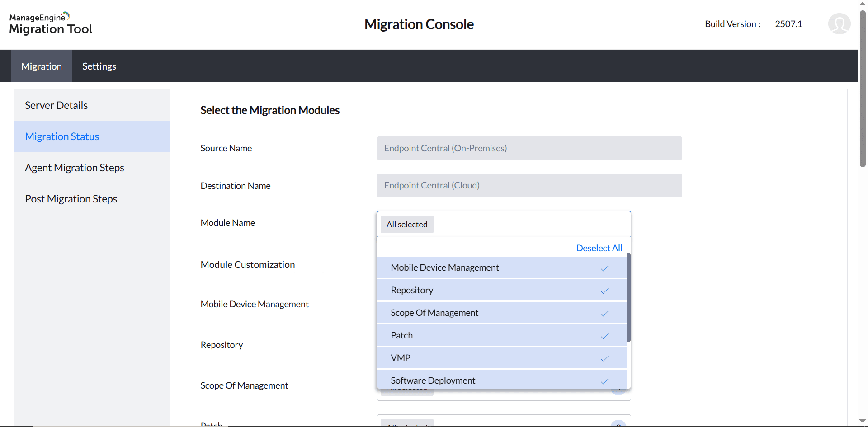
Task: Uncheck the Repository module option
Action: tap(502, 290)
